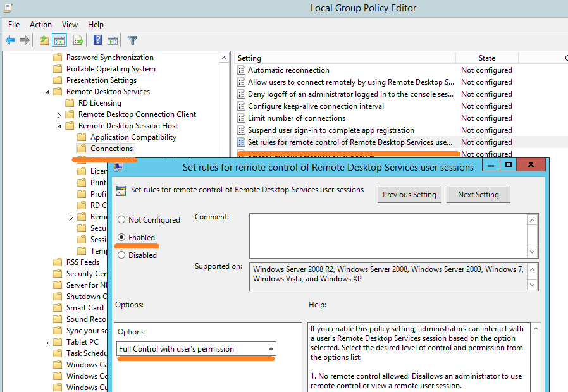Select the Not Configured radio button
The height and width of the screenshot is (392, 568).
[x=121, y=220]
